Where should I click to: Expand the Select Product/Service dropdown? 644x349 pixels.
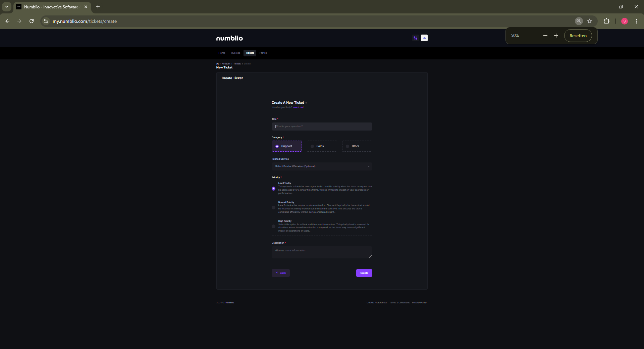[x=322, y=166]
